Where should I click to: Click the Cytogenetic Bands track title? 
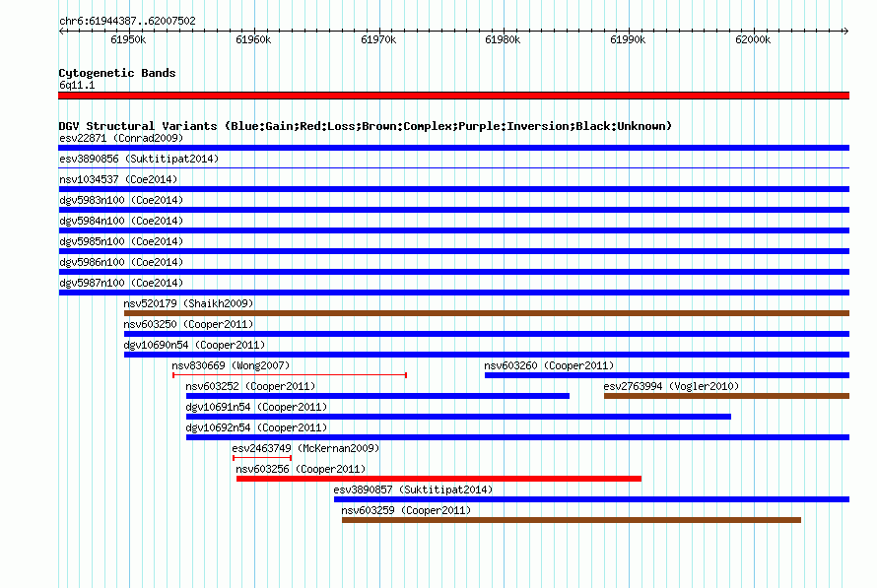click(x=117, y=73)
